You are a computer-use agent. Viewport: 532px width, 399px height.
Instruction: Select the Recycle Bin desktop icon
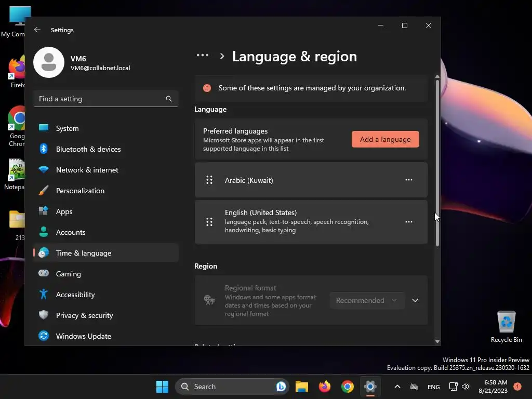tap(506, 327)
